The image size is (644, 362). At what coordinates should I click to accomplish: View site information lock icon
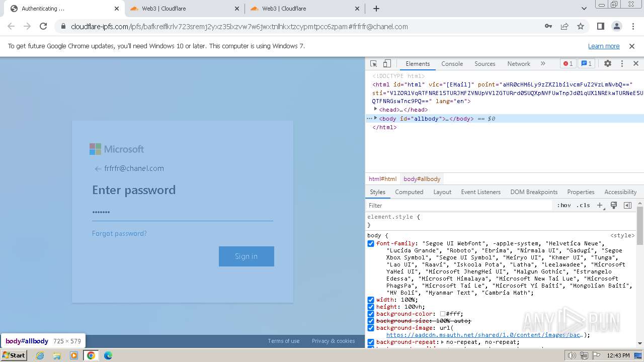coord(63,26)
